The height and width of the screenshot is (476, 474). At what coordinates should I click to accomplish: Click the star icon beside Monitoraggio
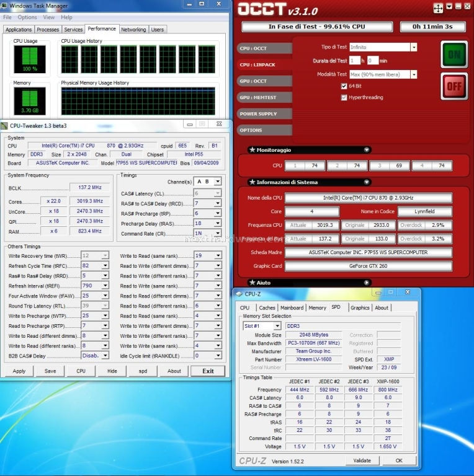click(x=252, y=149)
